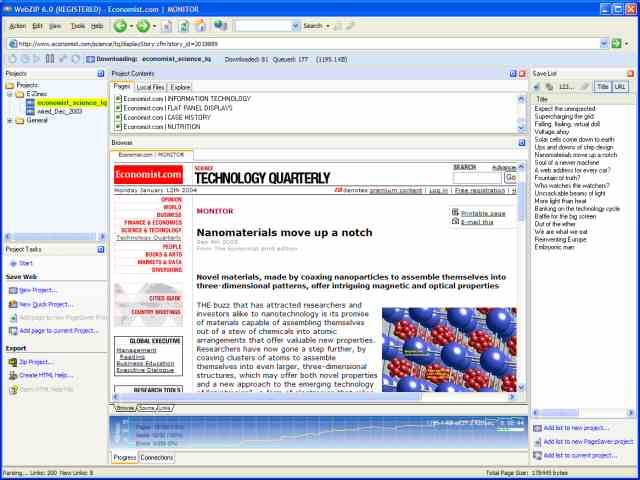Screen dimensions: 640x480
Task: Open the Edit menu
Action: coord(37,26)
